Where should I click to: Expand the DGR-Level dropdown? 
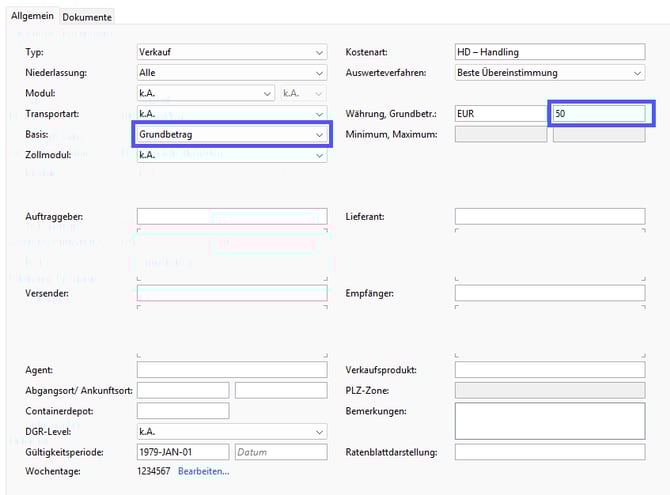231,431
